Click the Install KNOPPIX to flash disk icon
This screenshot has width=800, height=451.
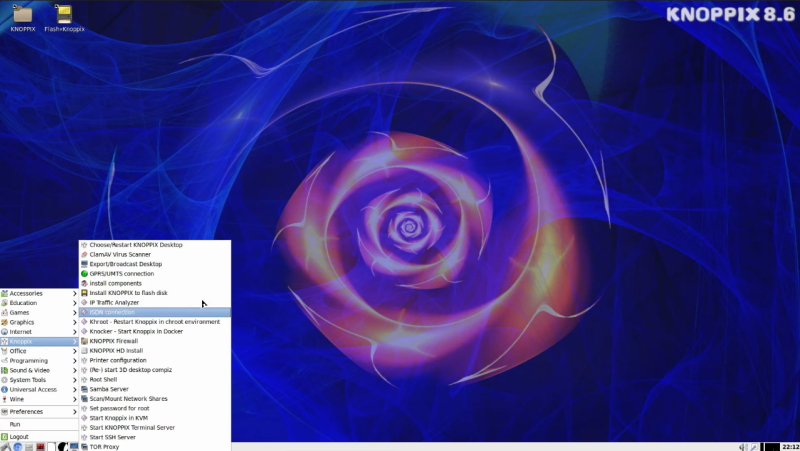point(84,293)
